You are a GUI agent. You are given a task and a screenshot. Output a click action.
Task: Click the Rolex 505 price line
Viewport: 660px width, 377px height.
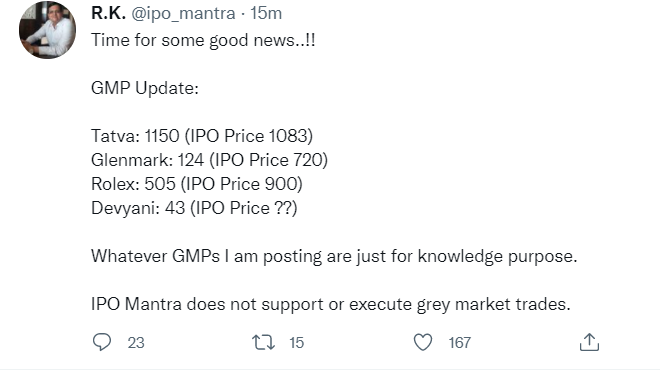pyautogui.click(x=197, y=184)
